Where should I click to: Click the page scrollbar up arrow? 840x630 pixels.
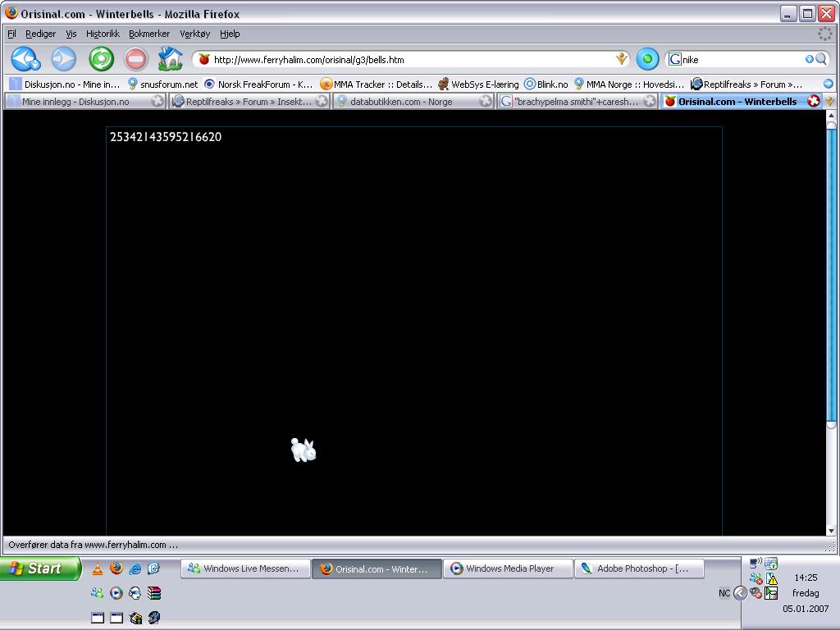[832, 115]
